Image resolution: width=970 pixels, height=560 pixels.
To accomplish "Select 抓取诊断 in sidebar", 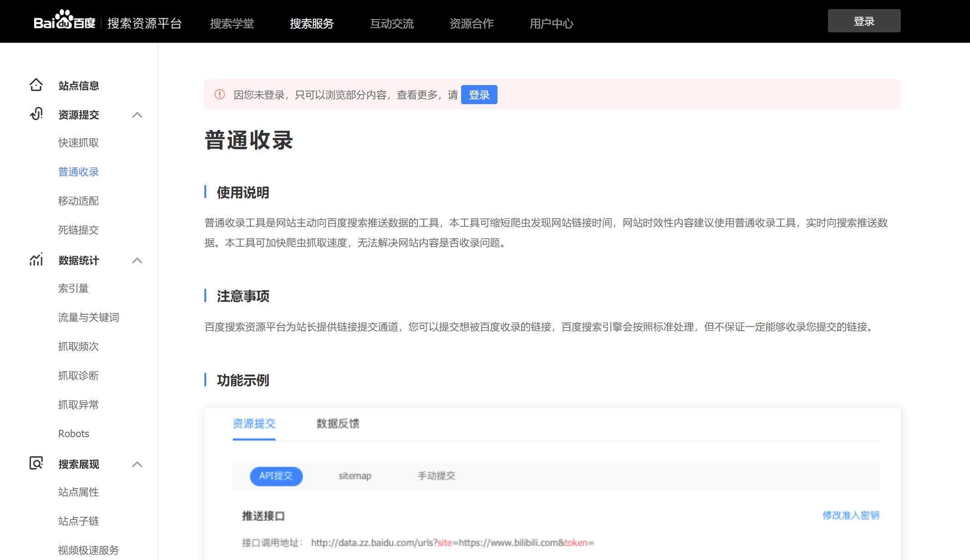I will 79,376.
